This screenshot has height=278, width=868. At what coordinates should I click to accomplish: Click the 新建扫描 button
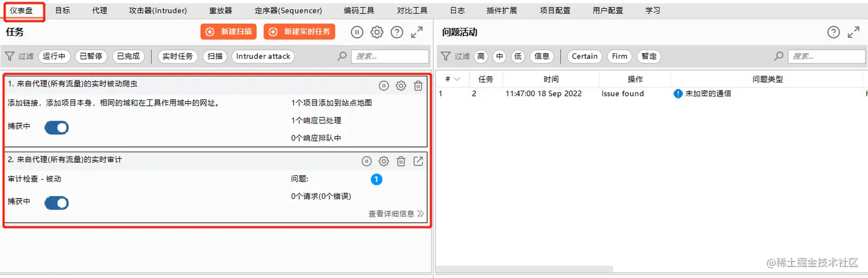point(229,32)
